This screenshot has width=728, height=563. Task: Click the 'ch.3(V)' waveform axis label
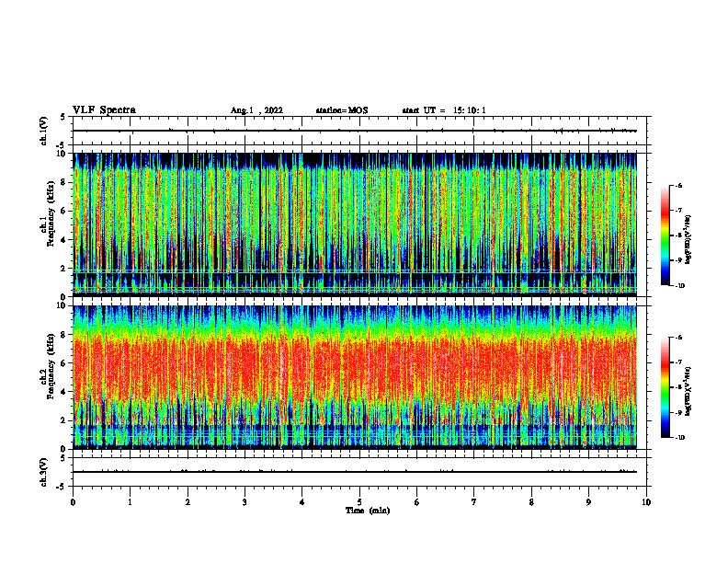43,472
